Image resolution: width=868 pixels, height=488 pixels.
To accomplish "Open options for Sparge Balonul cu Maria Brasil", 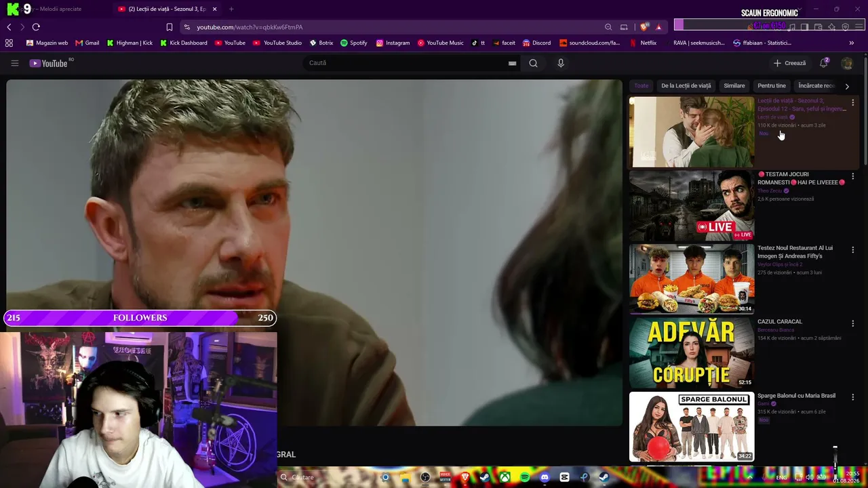I will point(852,397).
